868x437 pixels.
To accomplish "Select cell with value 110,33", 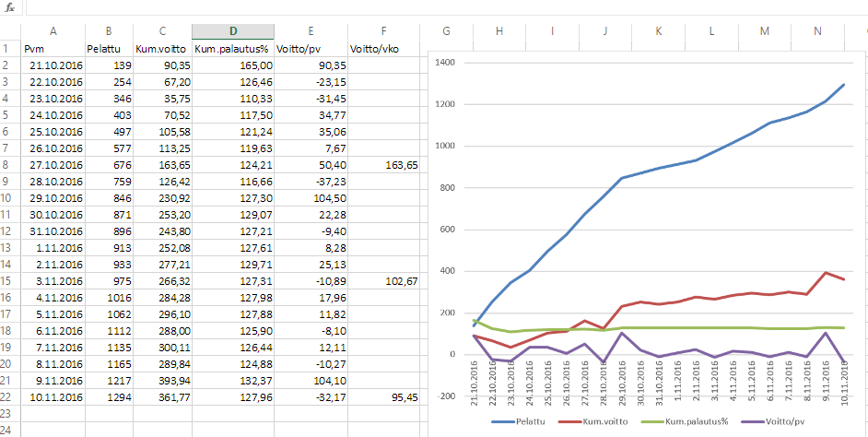I will 232,99.
